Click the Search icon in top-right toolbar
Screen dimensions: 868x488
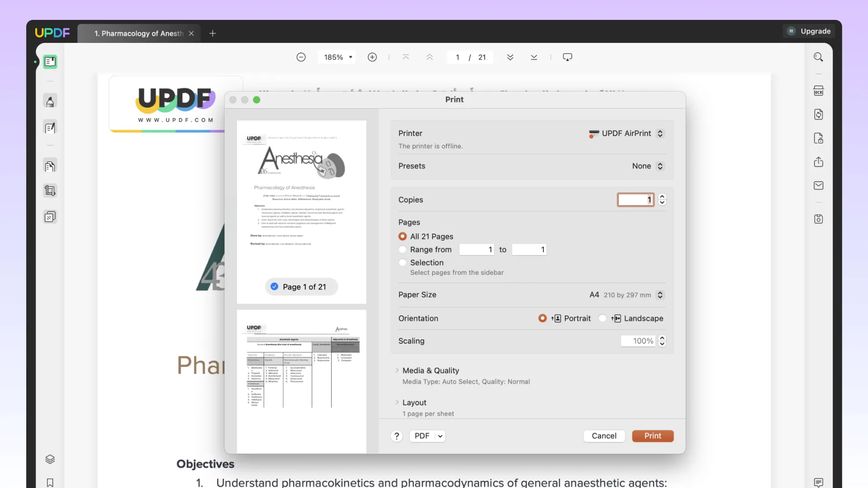tap(819, 57)
